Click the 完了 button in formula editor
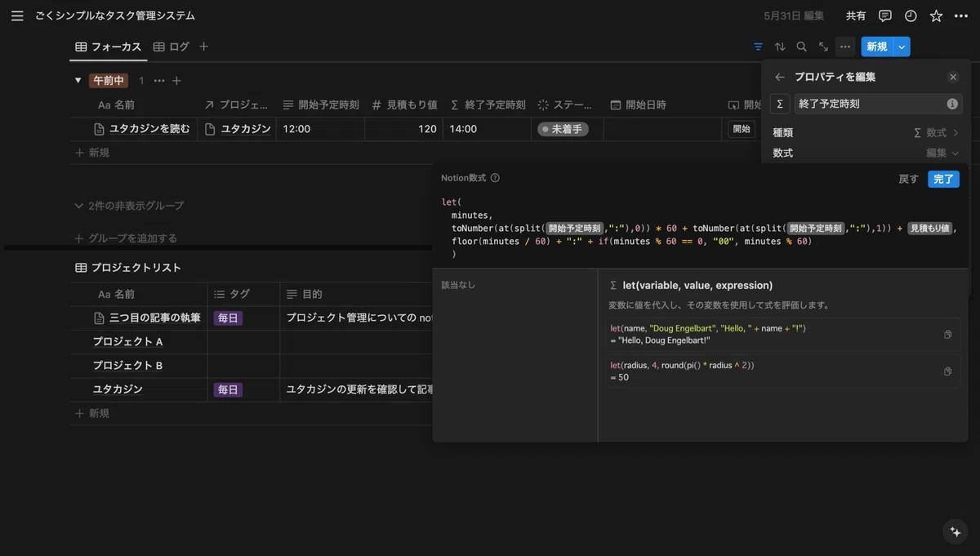The image size is (980, 556). pos(943,179)
